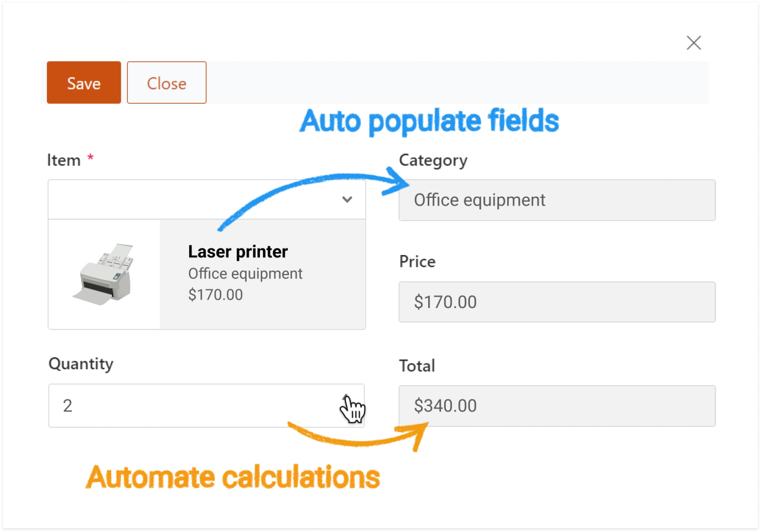Click the Laser printer title text
This screenshot has width=761, height=532.
tap(237, 251)
